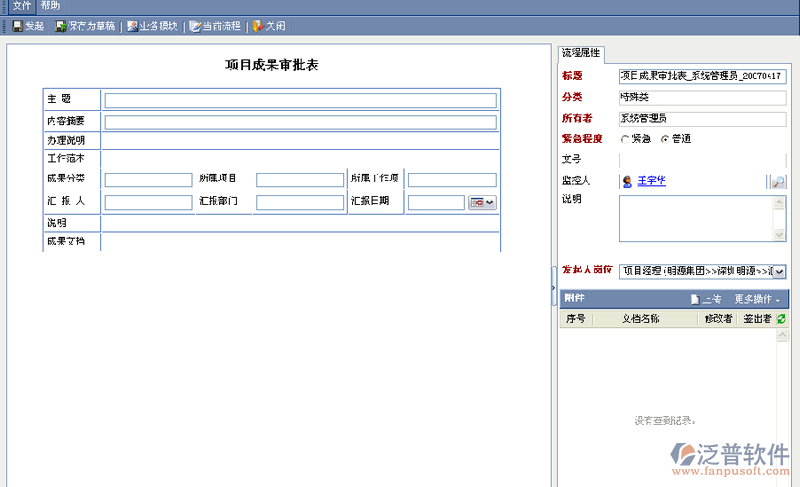
Task: Click the green refresh icon in attachments header
Action: click(x=781, y=319)
